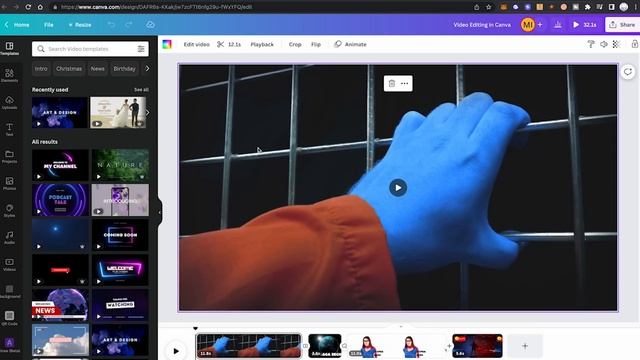Open the Uploads sidebar tab
The height and width of the screenshot is (360, 640).
pyautogui.click(x=9, y=102)
